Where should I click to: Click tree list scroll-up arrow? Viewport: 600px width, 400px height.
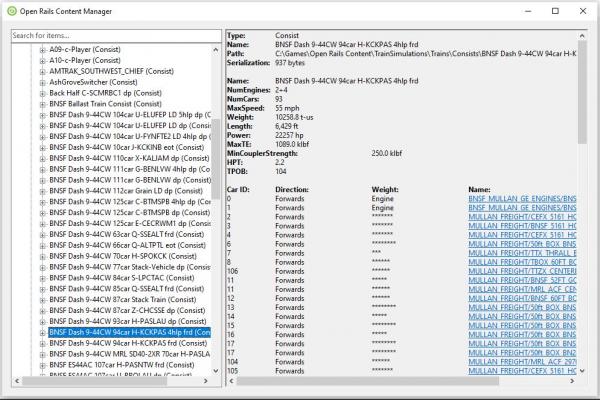[216, 50]
